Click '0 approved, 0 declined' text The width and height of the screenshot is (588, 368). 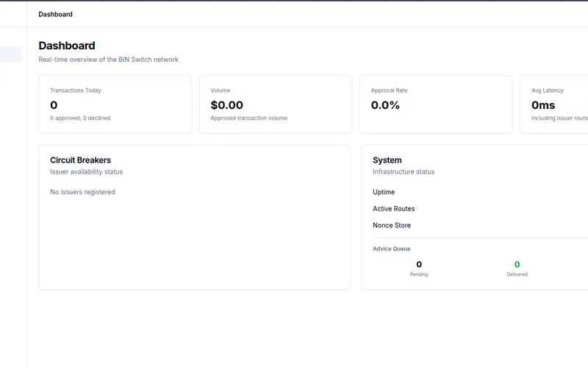(80, 118)
